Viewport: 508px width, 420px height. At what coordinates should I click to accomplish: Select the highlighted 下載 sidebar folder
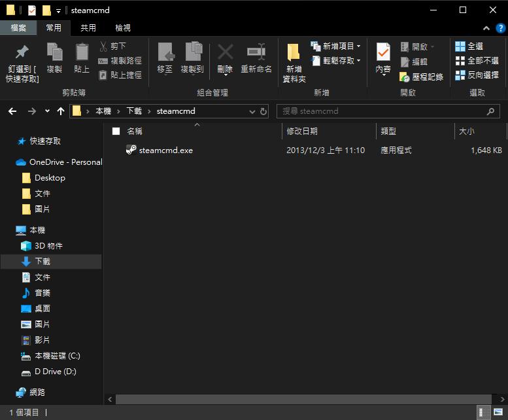[x=51, y=262]
